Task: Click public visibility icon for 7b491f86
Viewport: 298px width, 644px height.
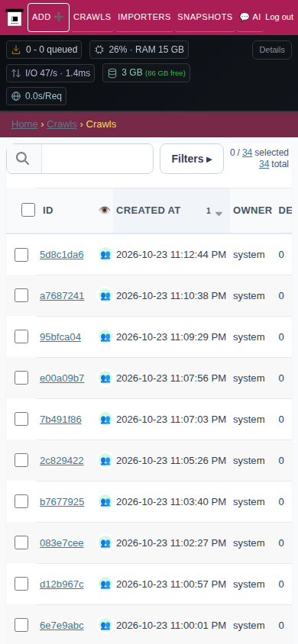Action: tap(105, 420)
